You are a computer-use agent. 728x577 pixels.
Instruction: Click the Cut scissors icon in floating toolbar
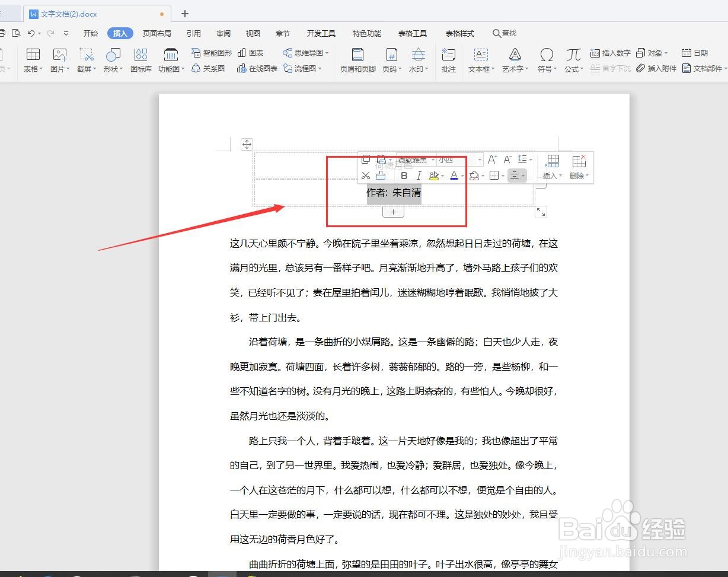366,176
